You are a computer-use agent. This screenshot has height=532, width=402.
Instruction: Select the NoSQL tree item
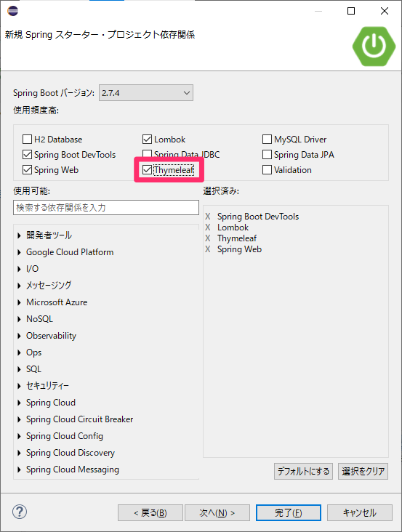39,319
